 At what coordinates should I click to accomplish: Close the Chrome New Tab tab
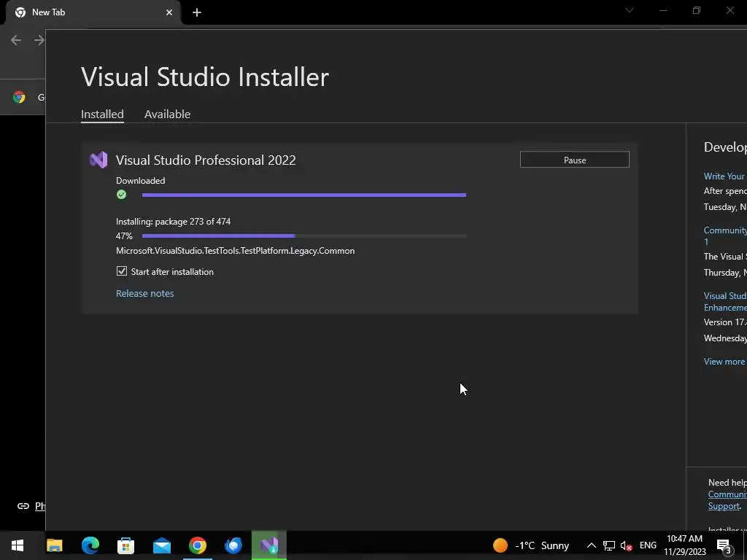(169, 12)
